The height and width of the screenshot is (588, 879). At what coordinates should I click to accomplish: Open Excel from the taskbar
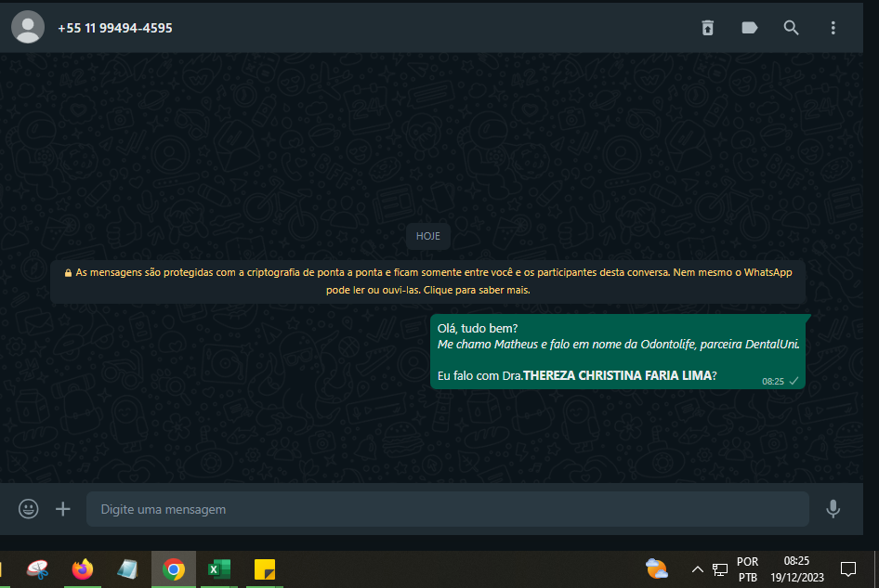click(219, 569)
